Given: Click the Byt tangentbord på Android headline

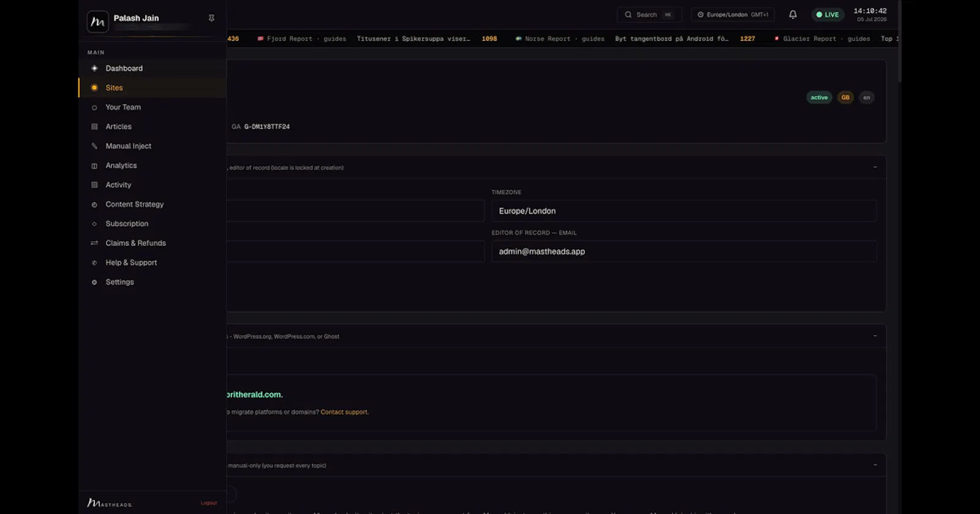Looking at the screenshot, I should (x=672, y=39).
